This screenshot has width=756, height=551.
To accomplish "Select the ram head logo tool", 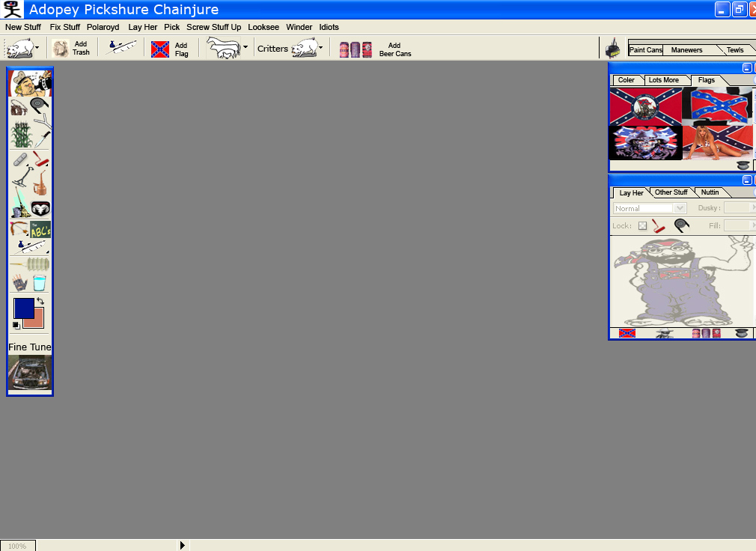I will 40,209.
